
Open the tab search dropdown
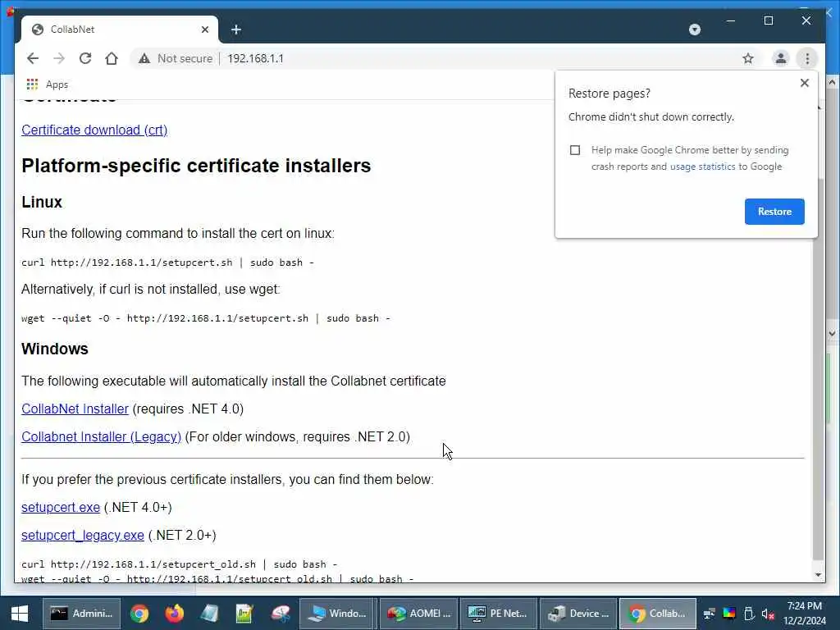tap(694, 30)
